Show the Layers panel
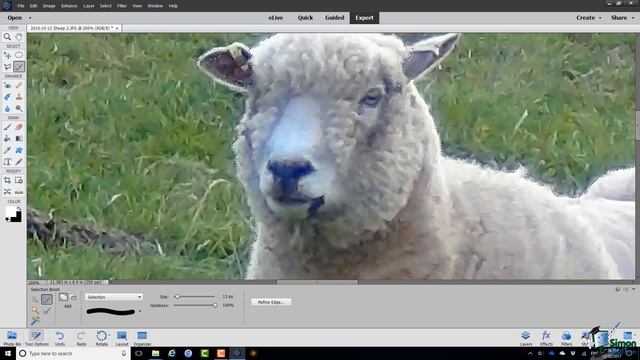The width and height of the screenshot is (640, 360). click(526, 338)
